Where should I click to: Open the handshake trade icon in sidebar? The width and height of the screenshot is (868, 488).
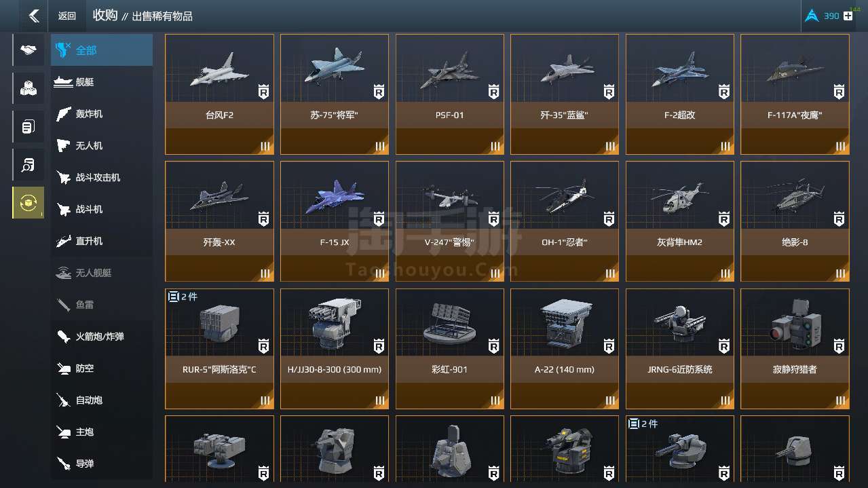pyautogui.click(x=28, y=50)
